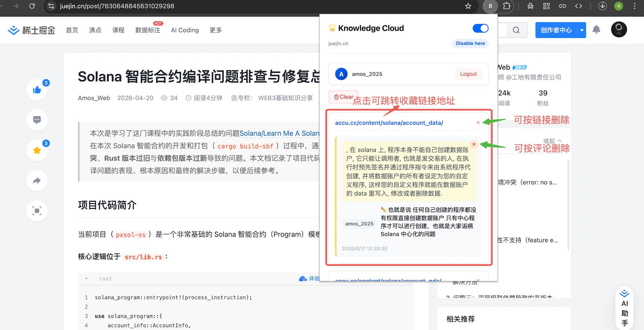The height and width of the screenshot is (330, 644).
Task: Open the green browser profile avatar
Action: tap(619, 6)
